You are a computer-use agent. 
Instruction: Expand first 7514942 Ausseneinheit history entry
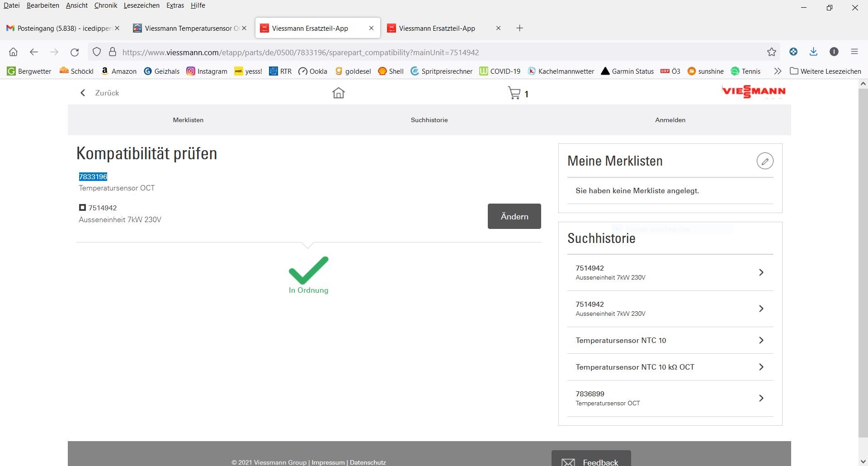click(670, 272)
